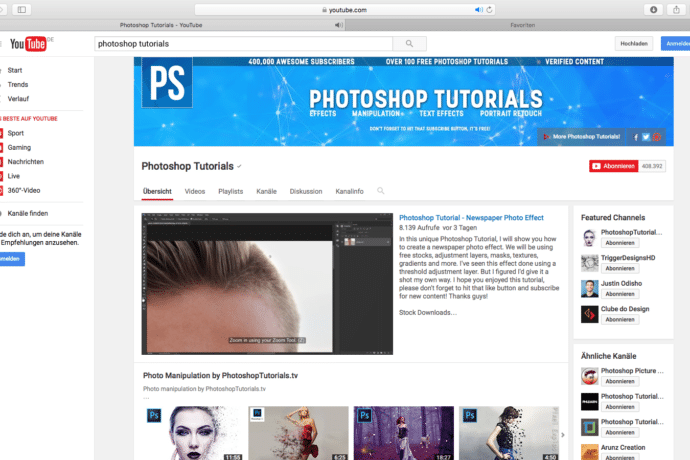The height and width of the screenshot is (460, 690).
Task: Toggle the Safari sidebar button
Action: click(22, 9)
